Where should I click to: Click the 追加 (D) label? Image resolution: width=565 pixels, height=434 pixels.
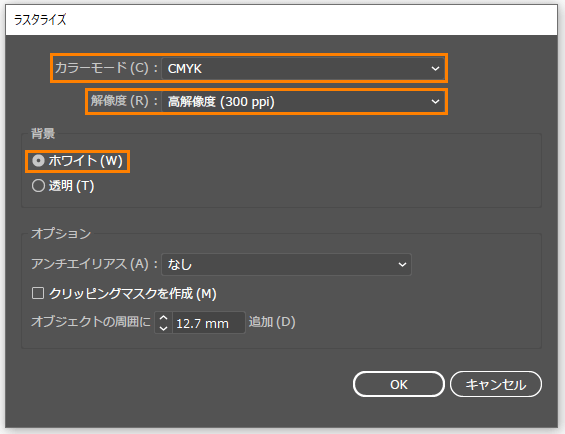272,322
